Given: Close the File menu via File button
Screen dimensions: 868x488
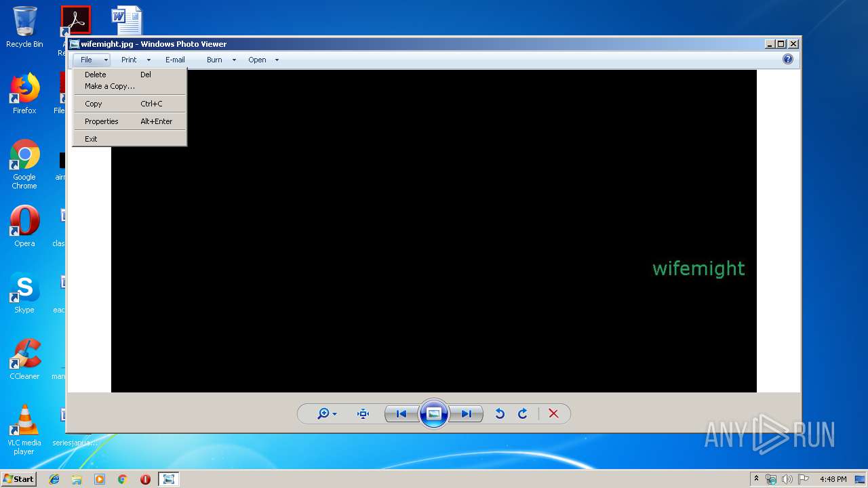Looking at the screenshot, I should tap(92, 60).
